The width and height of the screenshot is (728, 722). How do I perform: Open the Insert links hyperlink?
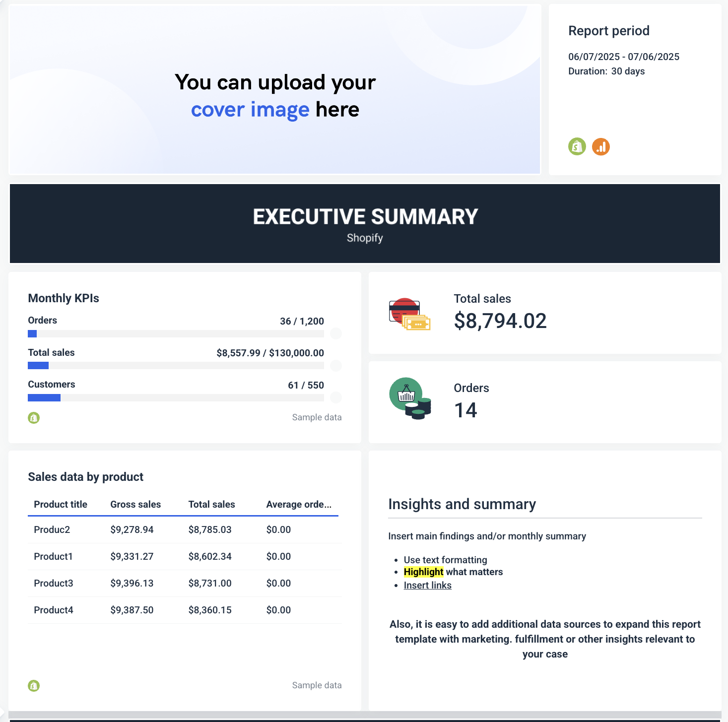[x=427, y=585]
